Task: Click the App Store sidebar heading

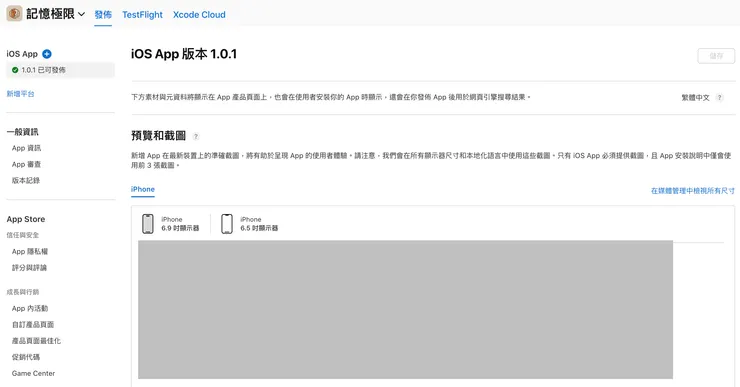Action: [26, 219]
